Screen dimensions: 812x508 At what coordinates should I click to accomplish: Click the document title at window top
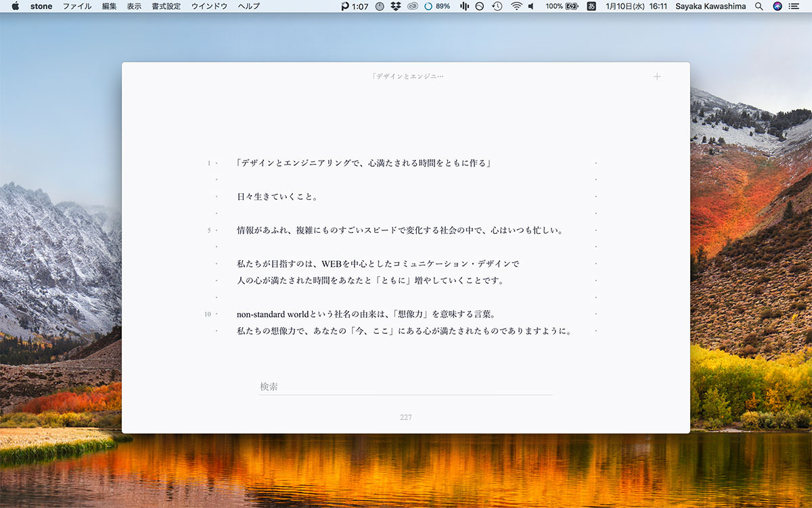[x=407, y=77]
